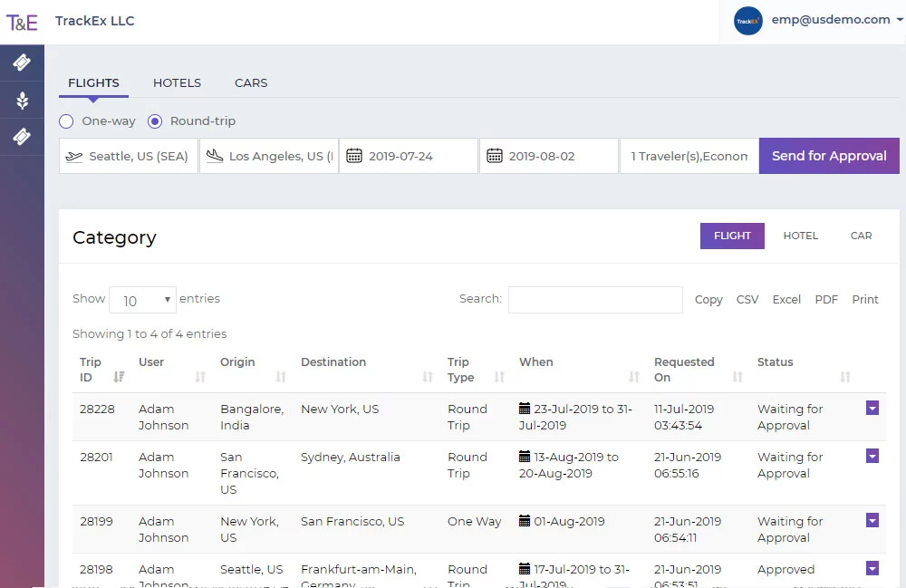This screenshot has height=588, width=906.
Task: Click 'San Francisco, US' destination cell
Action: pyautogui.click(x=352, y=521)
